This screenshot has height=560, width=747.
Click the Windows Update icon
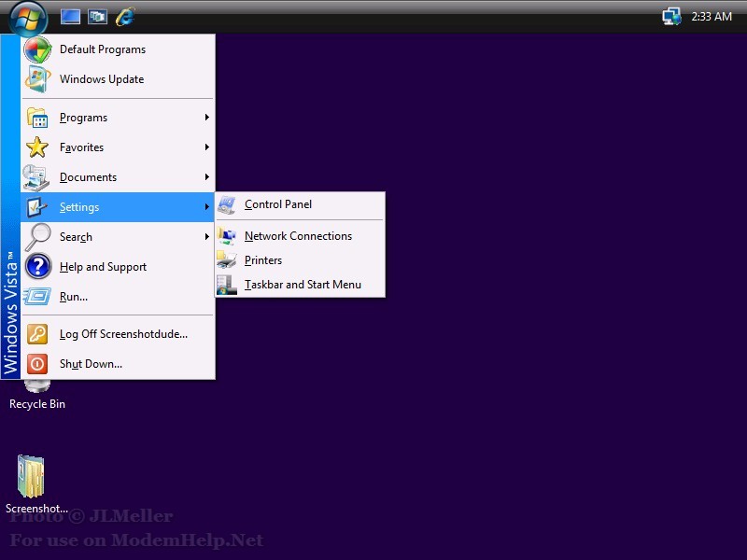pos(37,79)
